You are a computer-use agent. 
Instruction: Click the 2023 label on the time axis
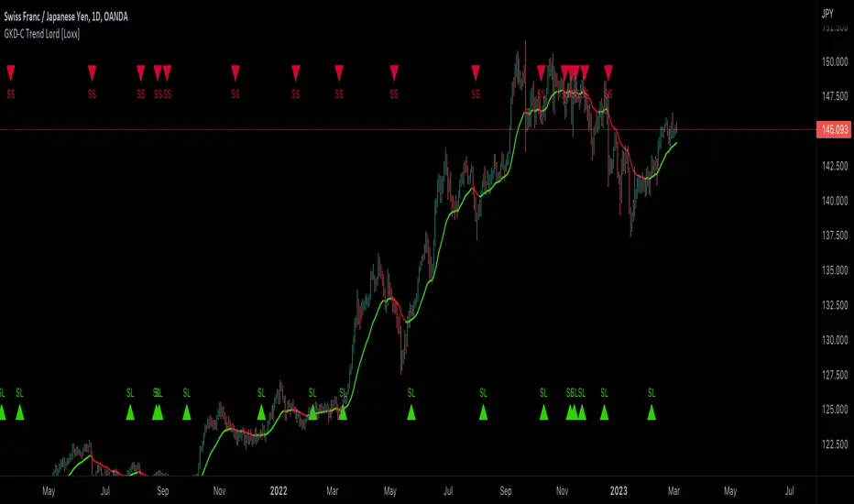pos(619,491)
